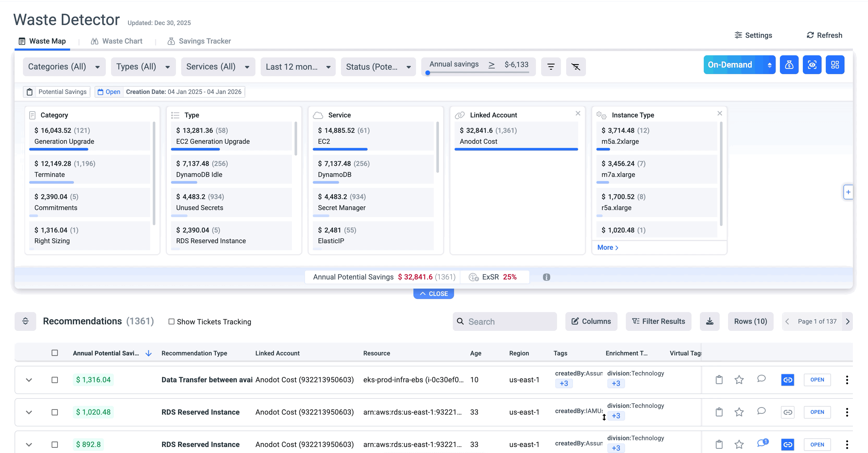Click the Annual savings slider handle
This screenshot has width=868, height=453.
pyautogui.click(x=427, y=73)
